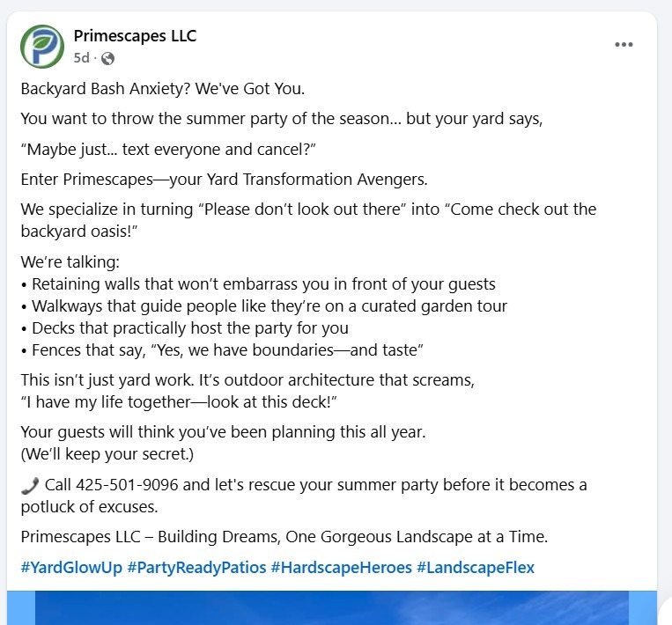Click the telephone emoji before Call

point(30,485)
